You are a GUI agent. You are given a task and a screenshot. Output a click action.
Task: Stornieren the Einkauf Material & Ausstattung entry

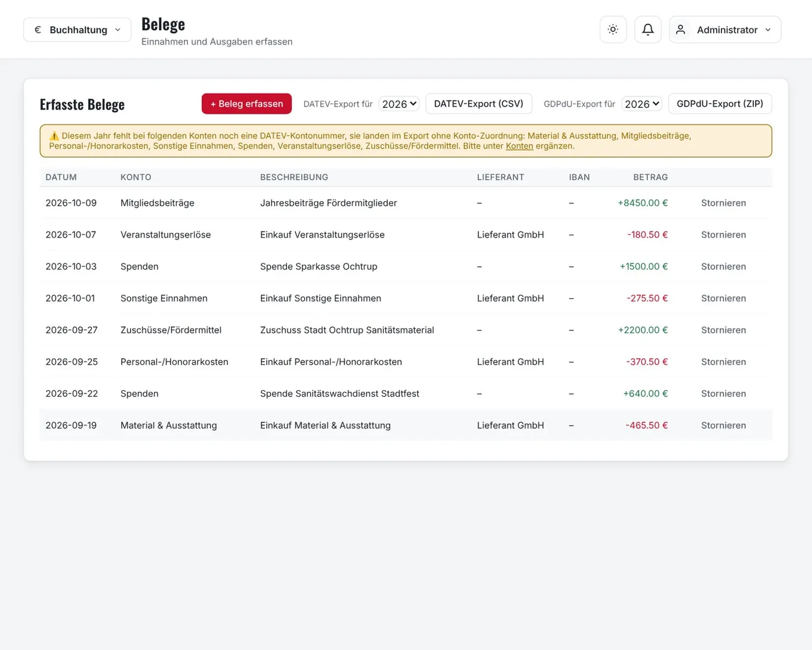tap(723, 426)
